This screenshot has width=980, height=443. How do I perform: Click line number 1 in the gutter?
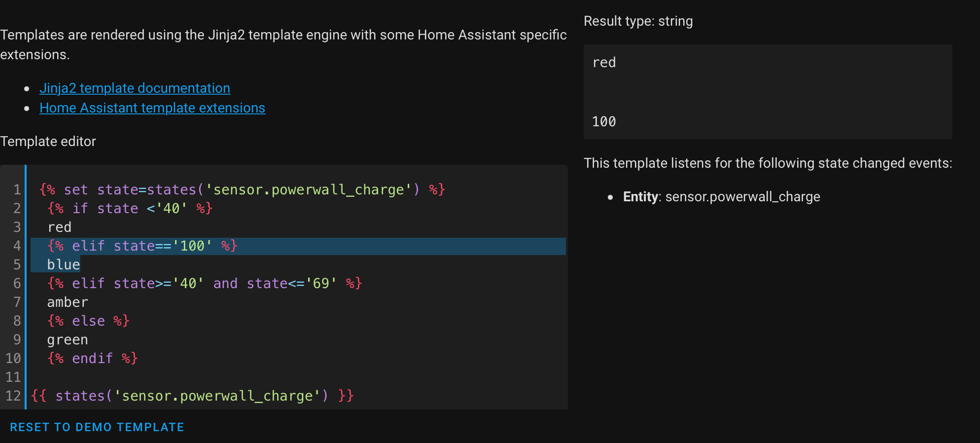(x=17, y=190)
